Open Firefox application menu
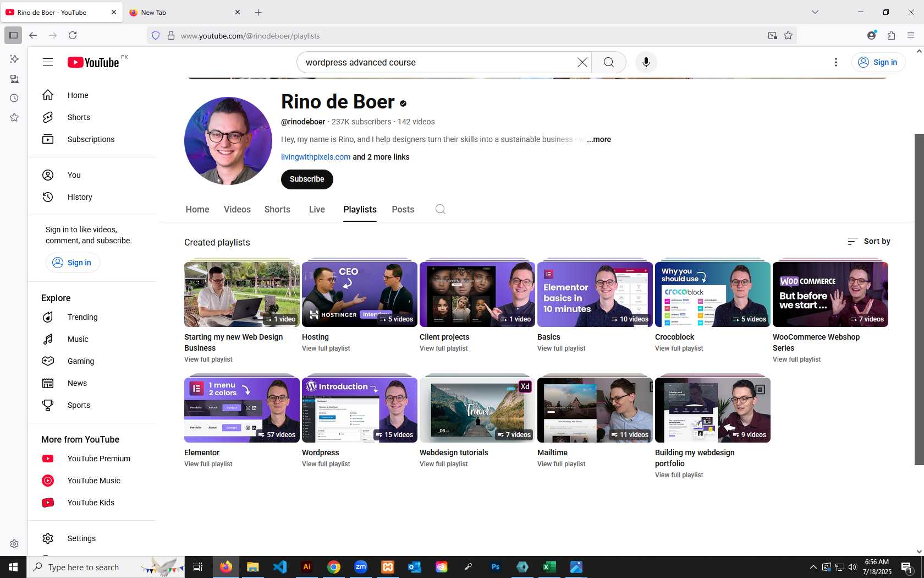 pos(911,35)
